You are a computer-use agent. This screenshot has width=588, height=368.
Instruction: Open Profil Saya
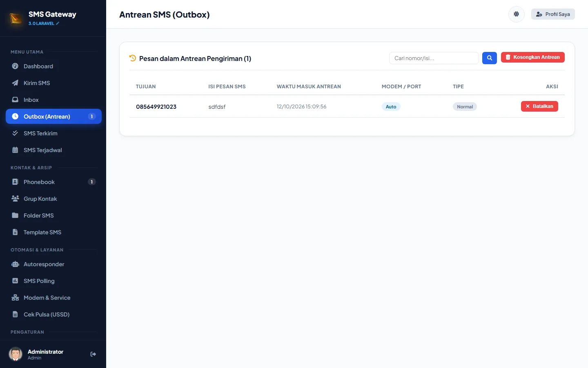[x=553, y=14]
